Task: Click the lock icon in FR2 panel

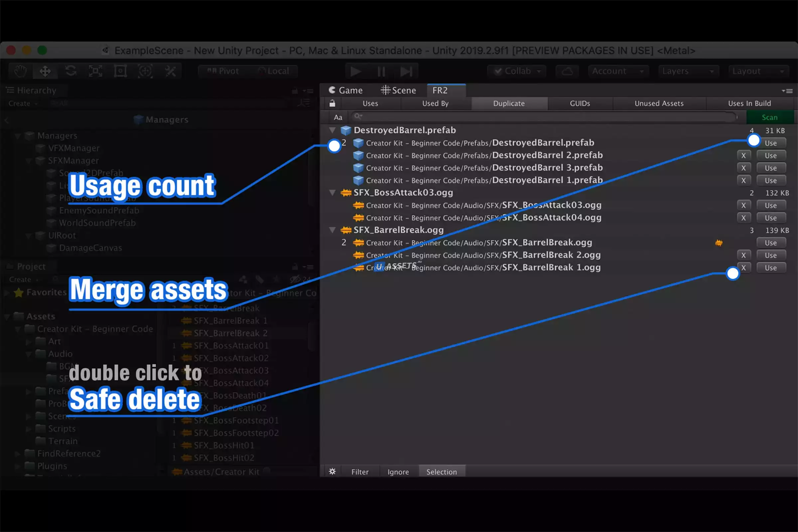Action: point(332,103)
